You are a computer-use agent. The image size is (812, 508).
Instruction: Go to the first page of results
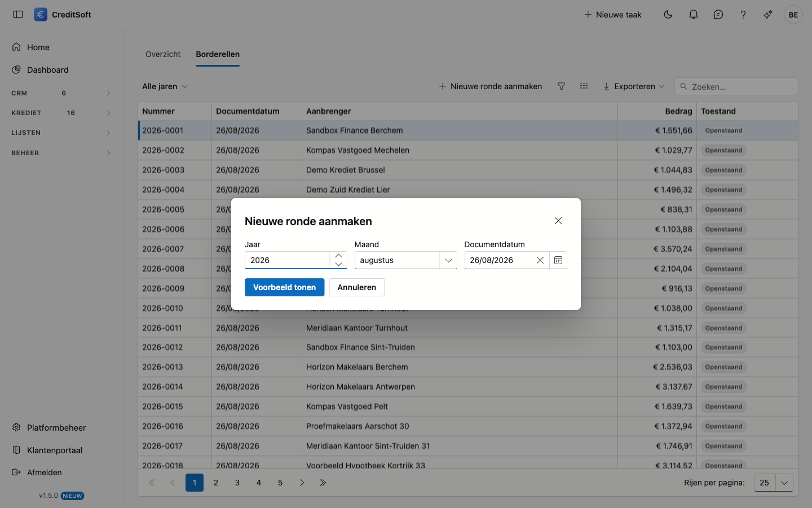click(152, 483)
